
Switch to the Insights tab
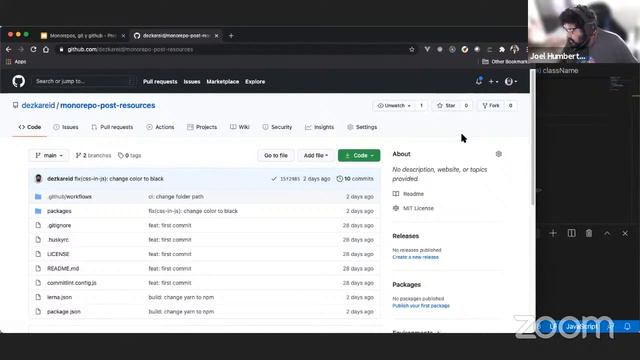coord(319,127)
